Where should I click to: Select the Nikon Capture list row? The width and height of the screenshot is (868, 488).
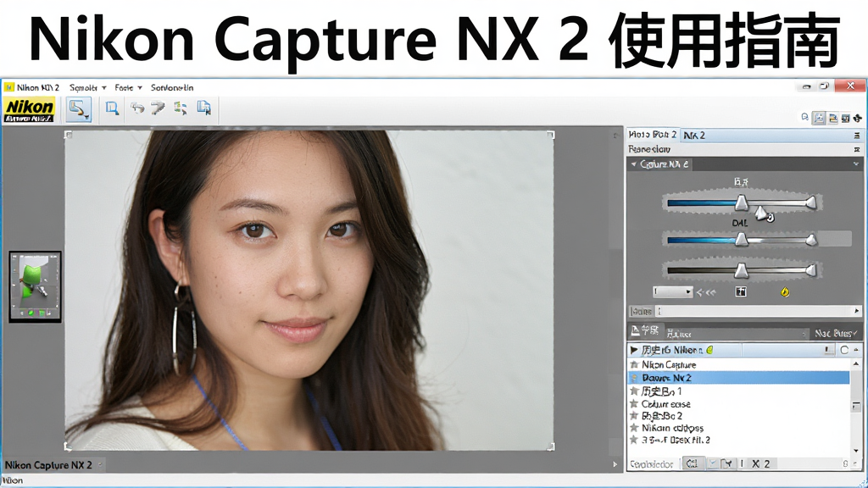click(739, 364)
